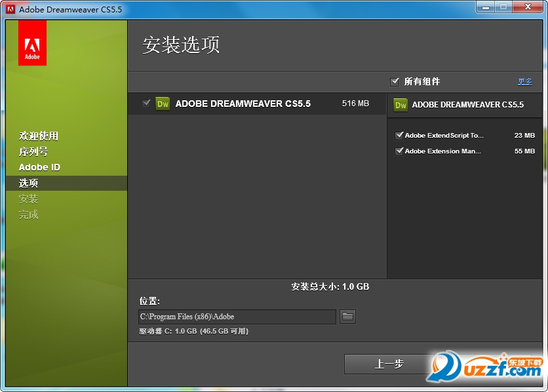This screenshot has height=392, width=548.
Task: Click the Dw icon in the component list
Action: (163, 104)
